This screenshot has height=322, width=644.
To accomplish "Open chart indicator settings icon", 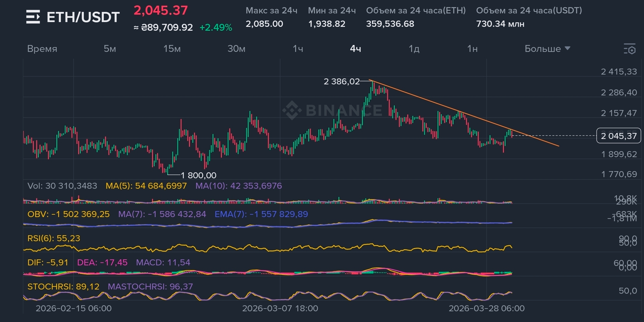I will 630,49.
